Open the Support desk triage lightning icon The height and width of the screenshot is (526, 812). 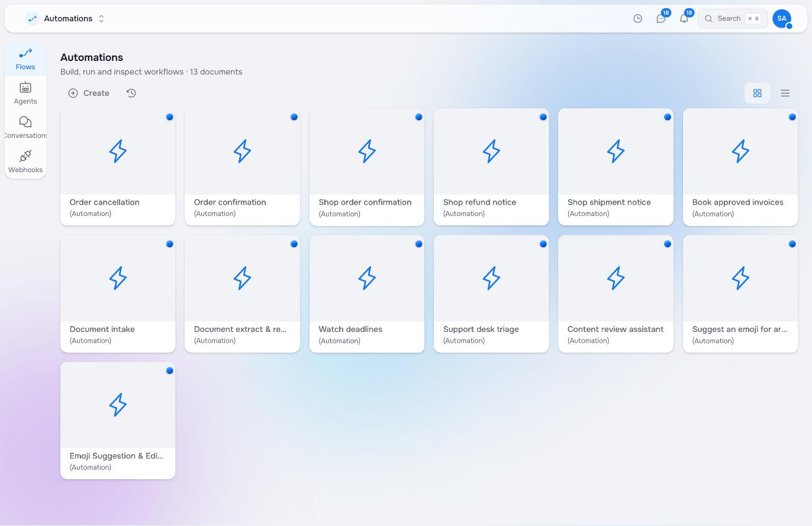click(x=491, y=278)
